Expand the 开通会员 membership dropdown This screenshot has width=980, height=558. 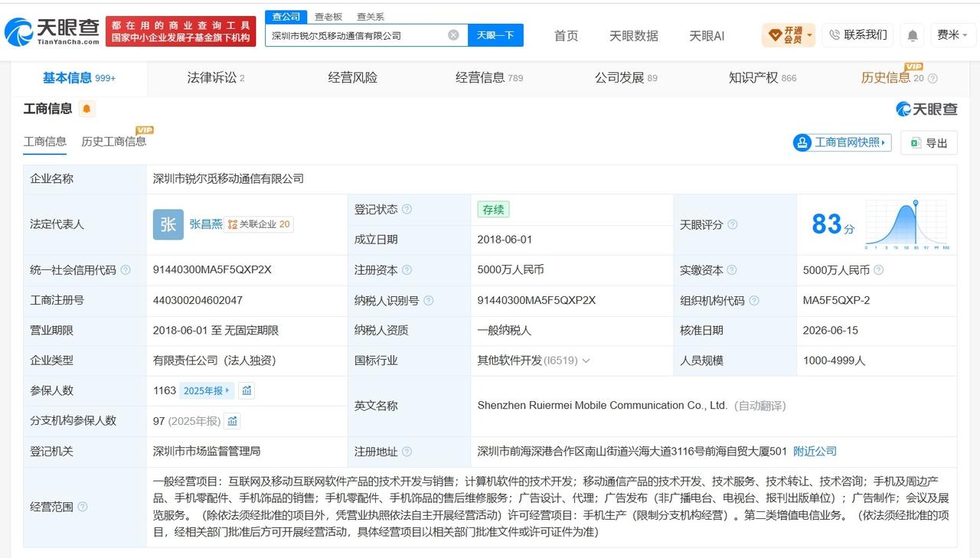(x=788, y=35)
